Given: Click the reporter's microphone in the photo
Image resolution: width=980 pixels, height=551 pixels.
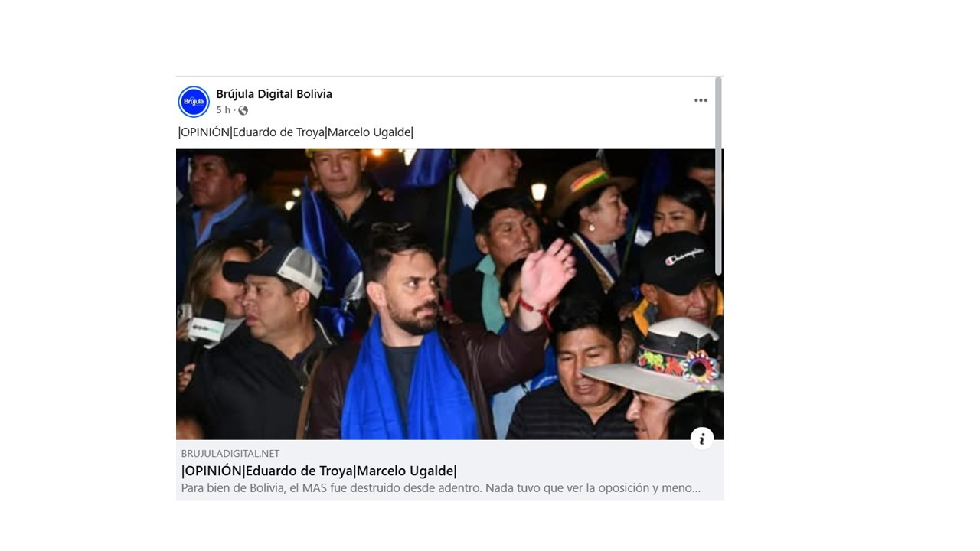Looking at the screenshot, I should (x=204, y=321).
